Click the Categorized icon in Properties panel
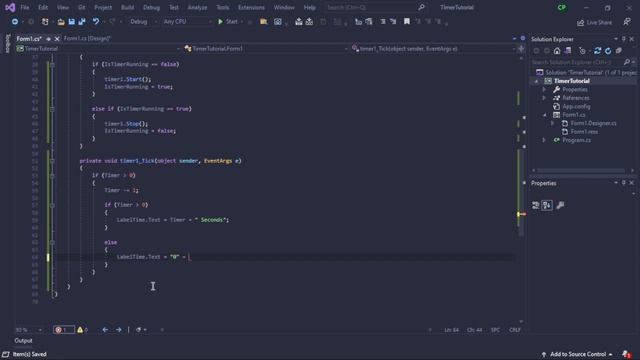640x360 pixels. coord(536,205)
